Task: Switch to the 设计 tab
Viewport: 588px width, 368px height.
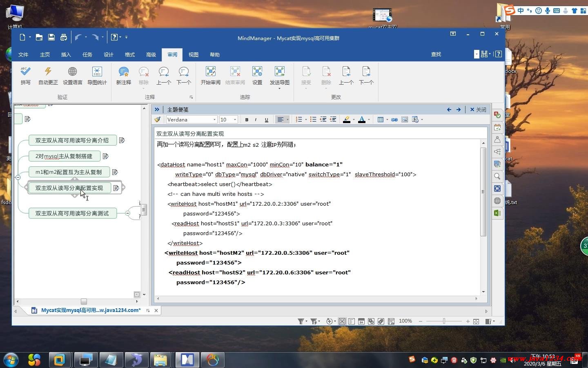Action: point(109,54)
